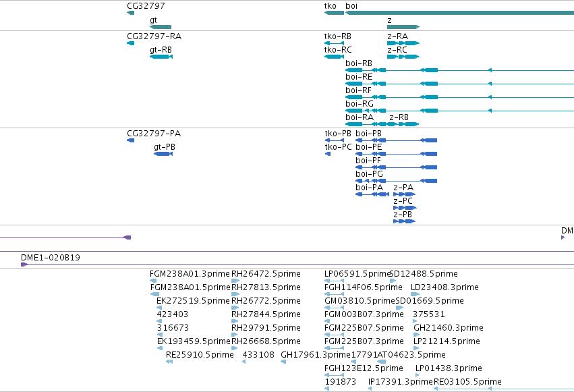Click EST RH26472.5prime

click(x=235, y=281)
